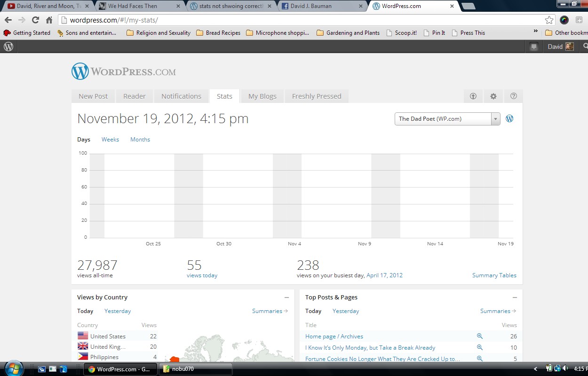The image size is (588, 376).
Task: Collapse the Top Posts & Pages panel
Action: click(515, 298)
